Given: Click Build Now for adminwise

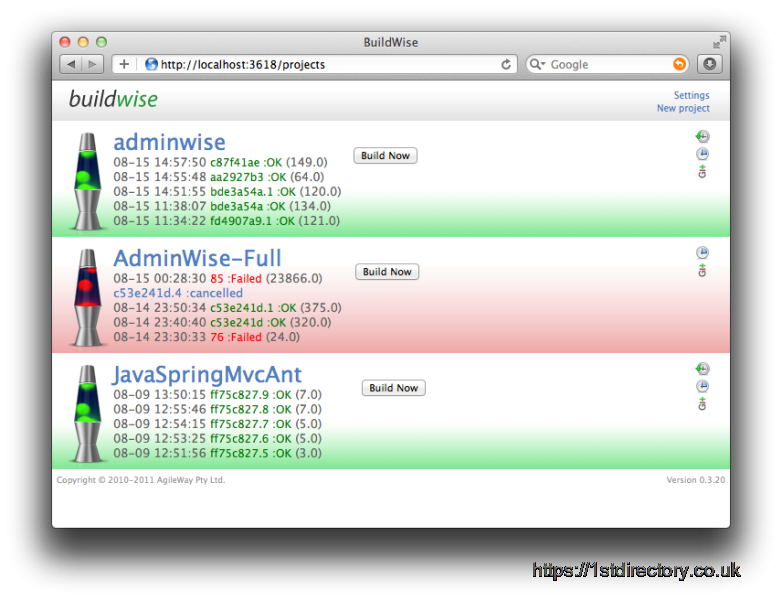Looking at the screenshot, I should [x=385, y=156].
